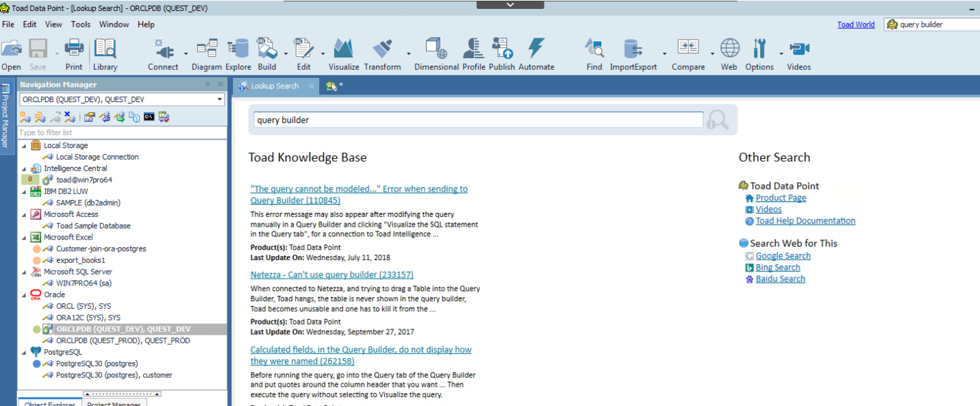Screen dimensions: 980x406
Task: Click the Find toolbar icon
Action: (x=594, y=49)
